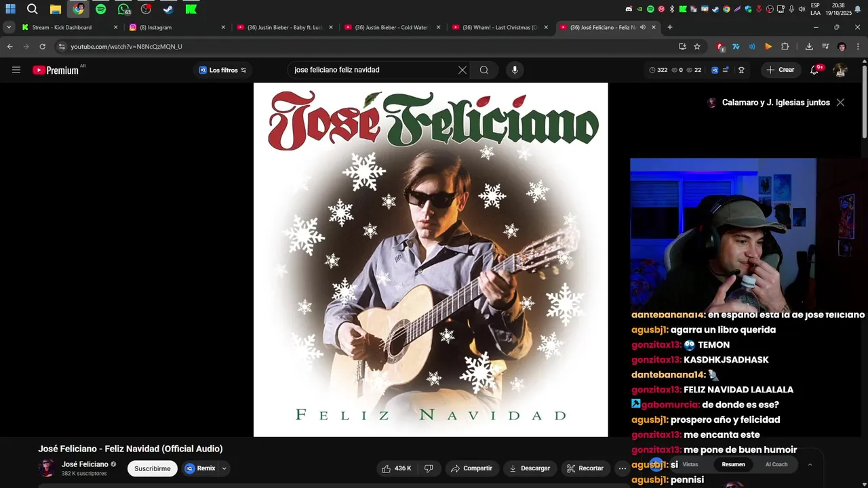
Task: Dislike the Feliz Navidad video
Action: (429, 468)
